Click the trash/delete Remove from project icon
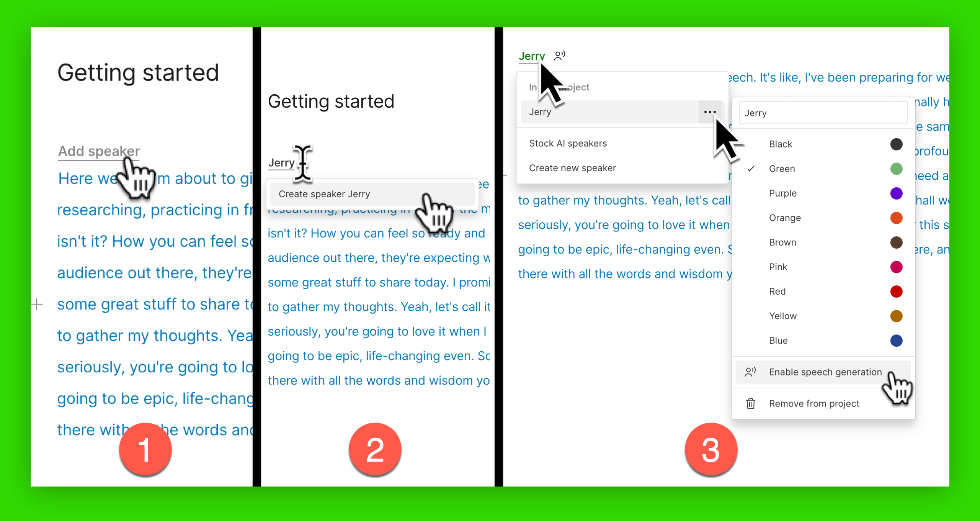Viewport: 980px width, 521px height. (751, 403)
